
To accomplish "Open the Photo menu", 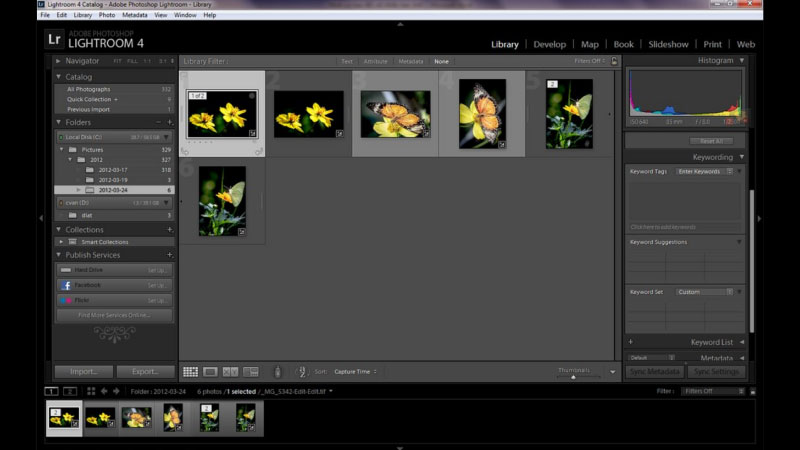I will coord(107,15).
